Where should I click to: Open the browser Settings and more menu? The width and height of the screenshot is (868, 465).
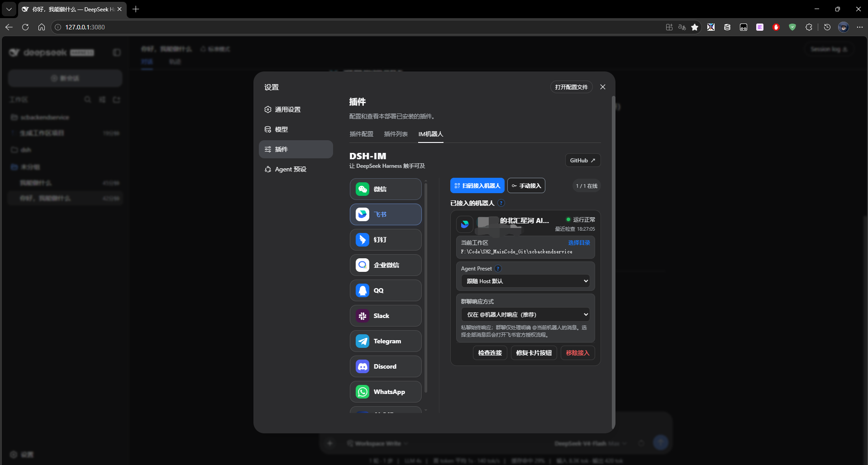[860, 27]
